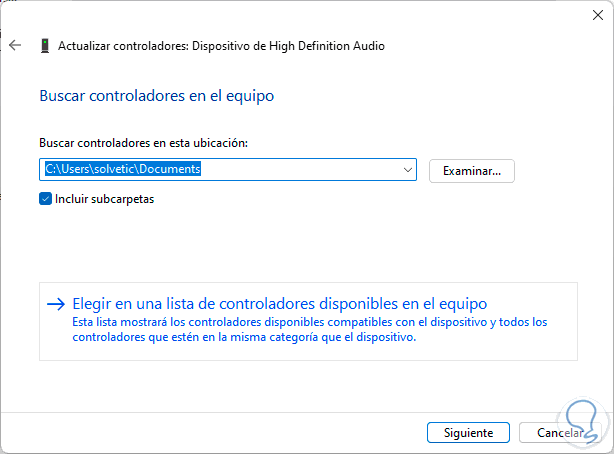Click the blank area below the Incluir subcarpetas checkbox
This screenshot has height=454, width=614.
pos(300,240)
